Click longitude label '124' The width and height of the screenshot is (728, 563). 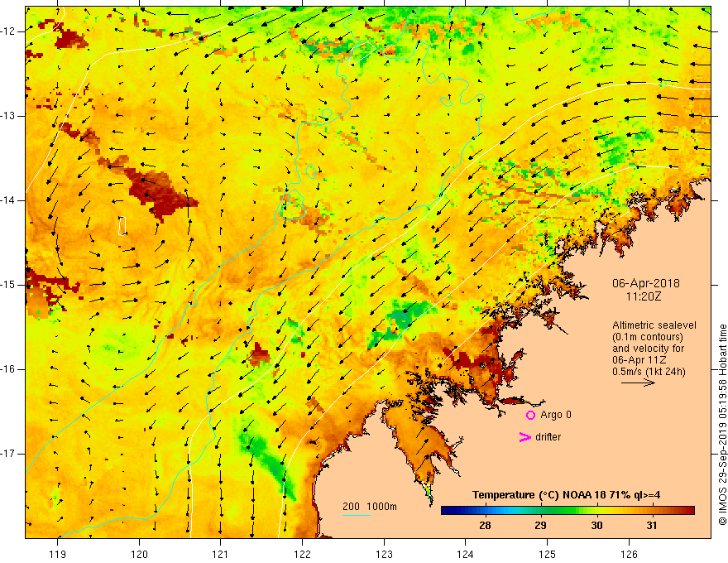pyautogui.click(x=466, y=554)
